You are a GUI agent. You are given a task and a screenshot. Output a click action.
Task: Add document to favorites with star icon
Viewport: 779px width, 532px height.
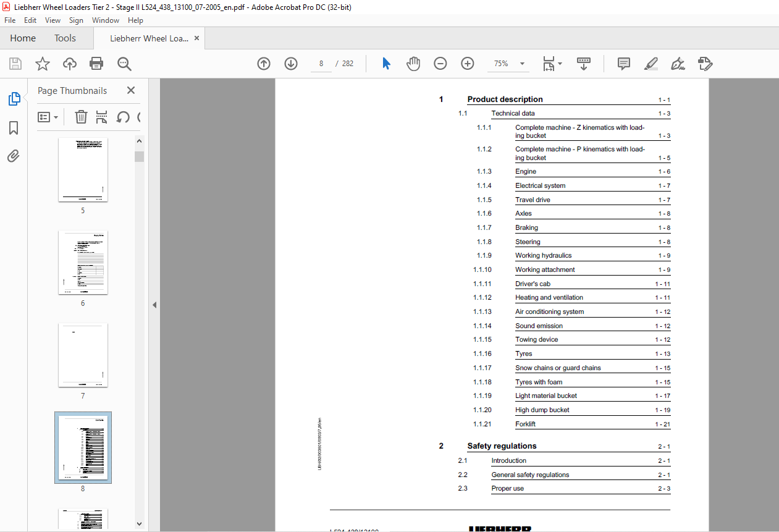coord(42,64)
